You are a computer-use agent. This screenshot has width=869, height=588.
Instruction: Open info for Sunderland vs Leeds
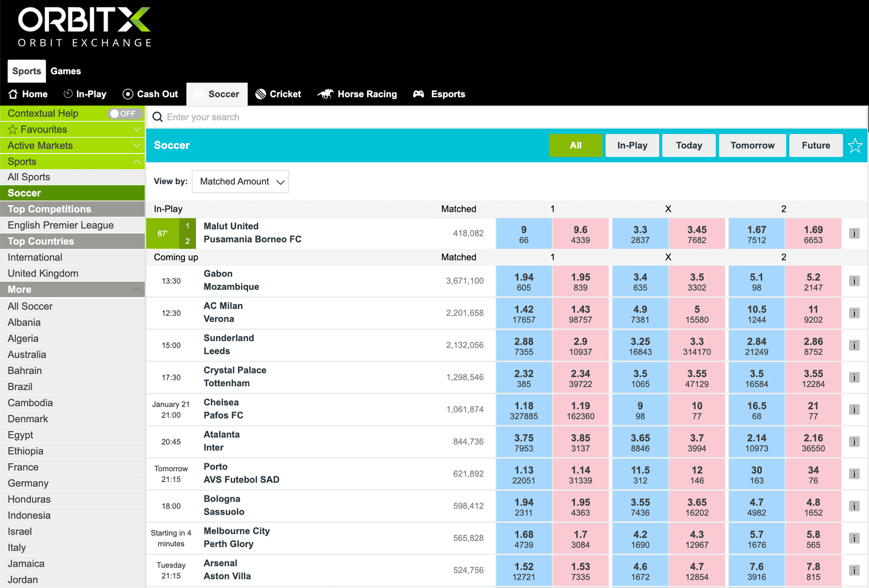[854, 345]
